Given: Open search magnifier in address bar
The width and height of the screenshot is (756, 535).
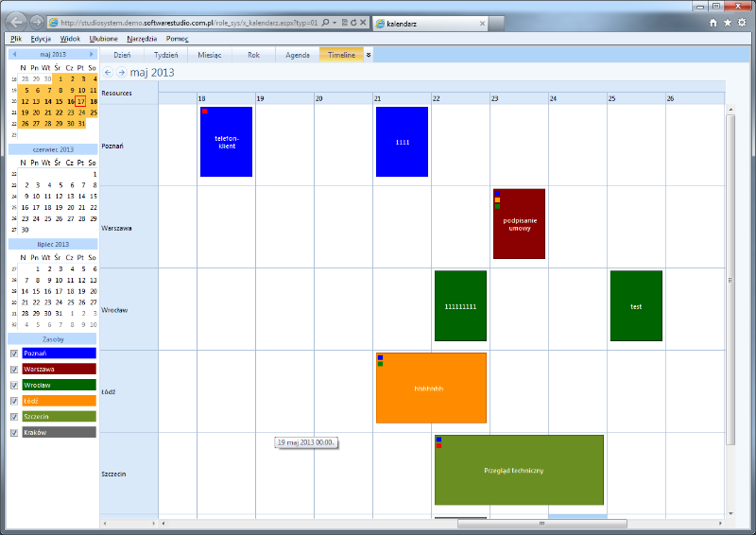Looking at the screenshot, I should click(x=325, y=22).
